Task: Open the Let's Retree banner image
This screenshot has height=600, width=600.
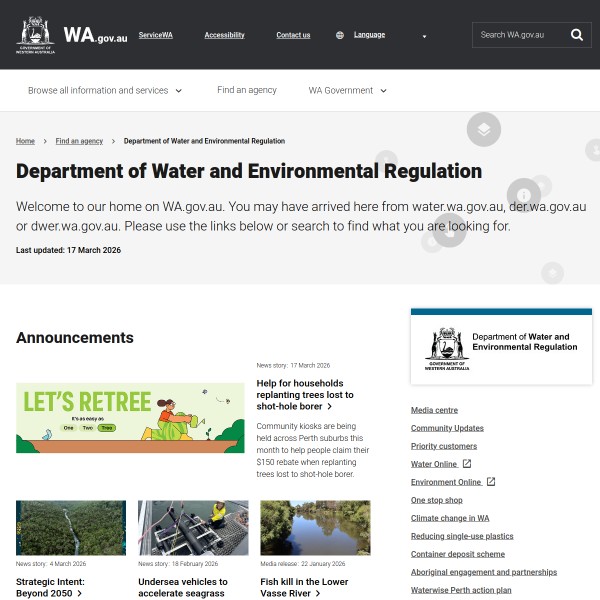Action: (x=130, y=417)
